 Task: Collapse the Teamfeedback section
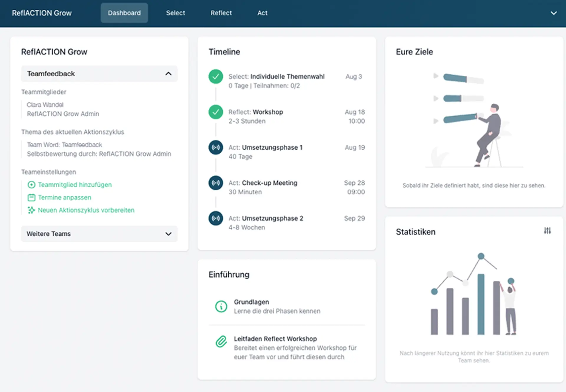tap(168, 74)
